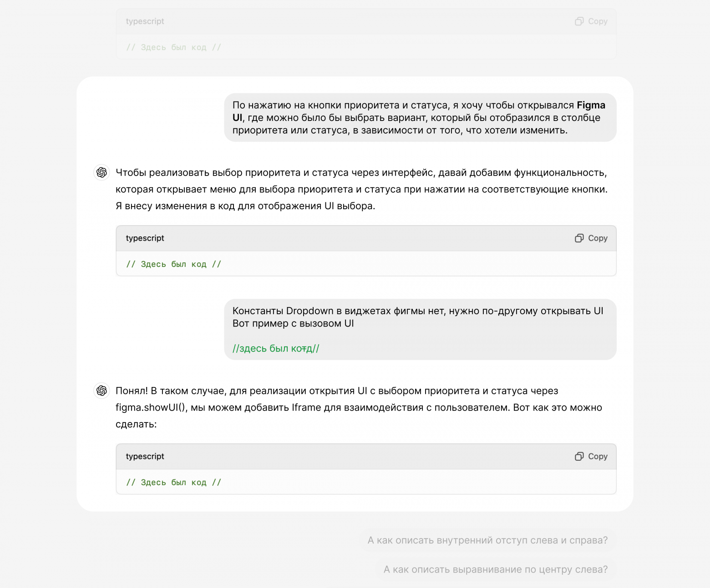Click the ChatGPT avatar beside the 'Понял!' reply
This screenshot has width=710, height=588.
click(x=102, y=391)
